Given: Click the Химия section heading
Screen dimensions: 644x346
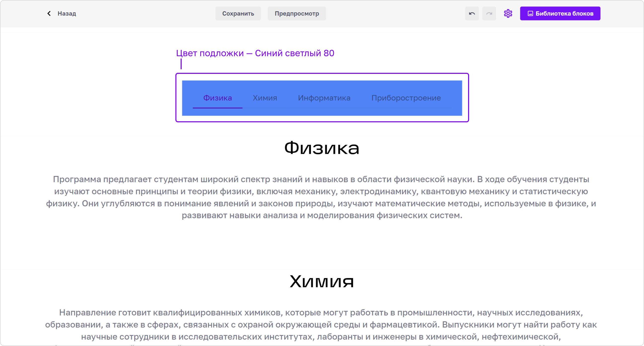Looking at the screenshot, I should [x=322, y=281].
